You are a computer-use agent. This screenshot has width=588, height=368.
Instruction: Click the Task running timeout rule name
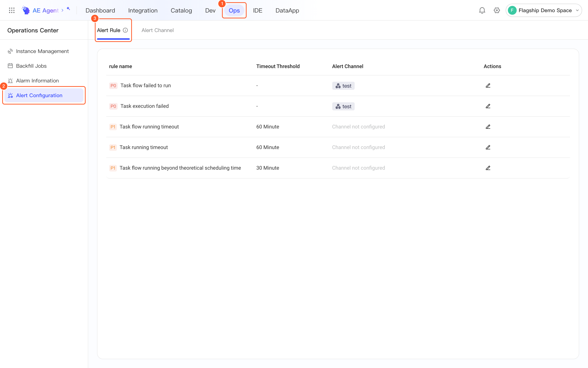[x=144, y=147]
